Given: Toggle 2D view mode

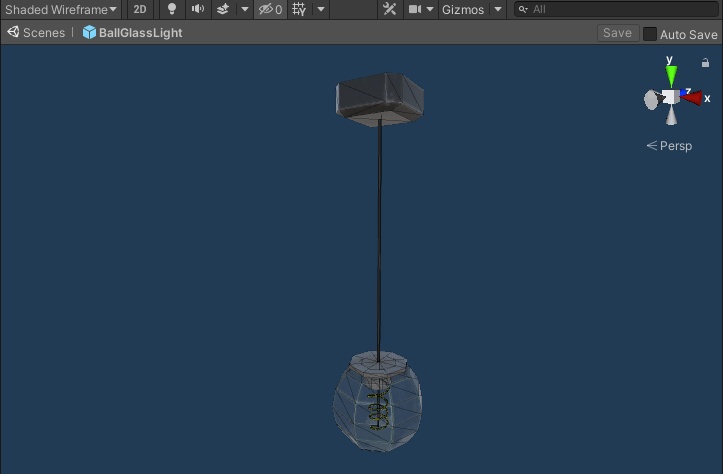Looking at the screenshot, I should [140, 9].
